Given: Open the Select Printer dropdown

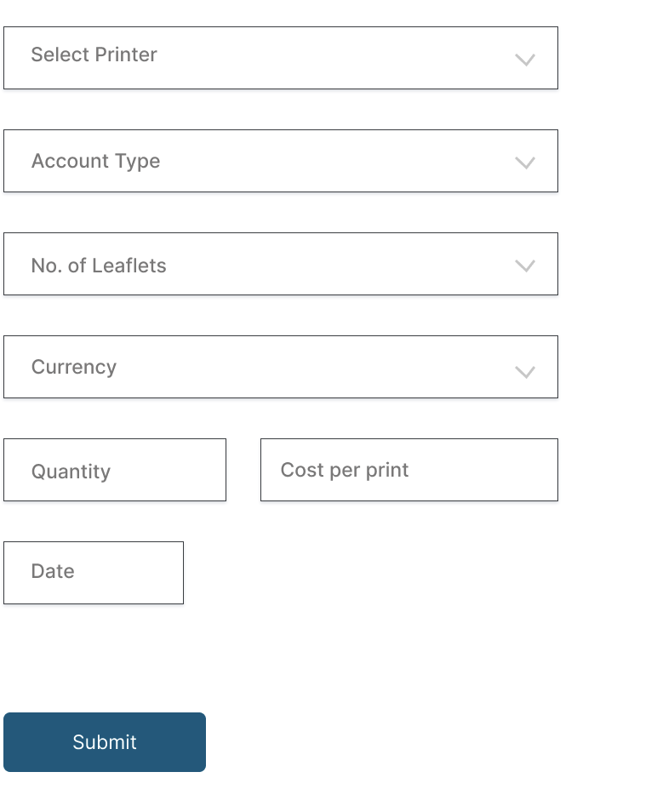Looking at the screenshot, I should click(x=281, y=58).
